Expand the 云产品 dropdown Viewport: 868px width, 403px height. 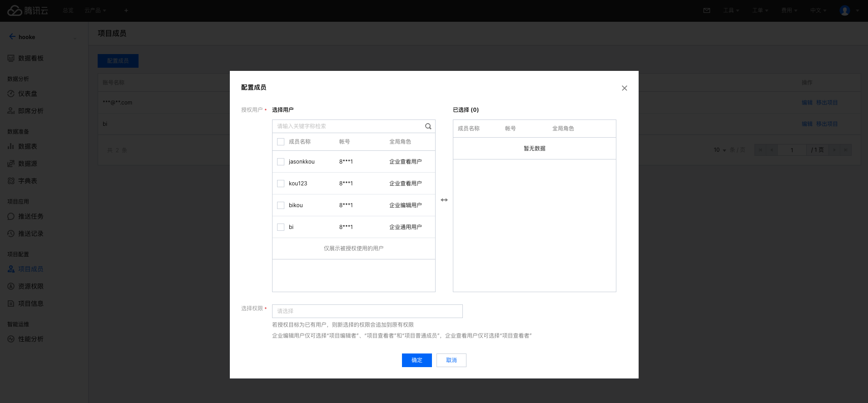95,10
